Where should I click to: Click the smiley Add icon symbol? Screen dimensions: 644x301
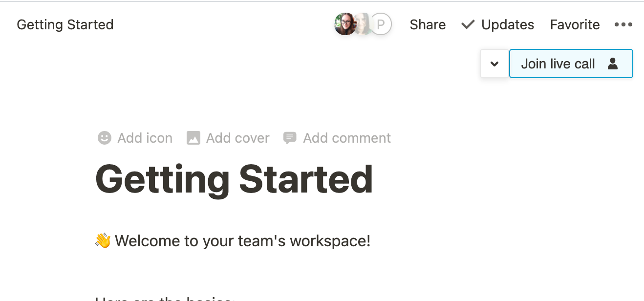pyautogui.click(x=105, y=138)
